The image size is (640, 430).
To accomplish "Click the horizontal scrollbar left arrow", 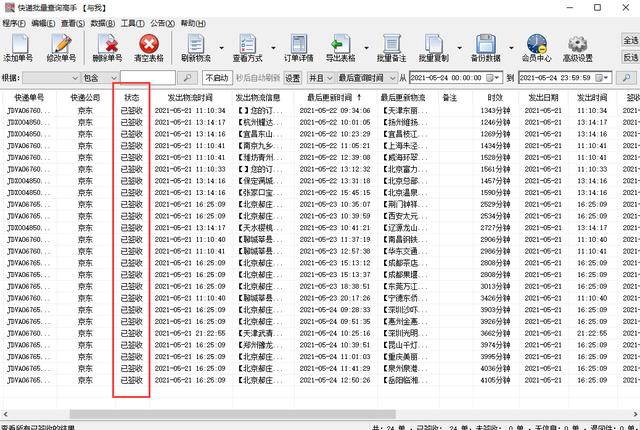I will click(x=4, y=414).
